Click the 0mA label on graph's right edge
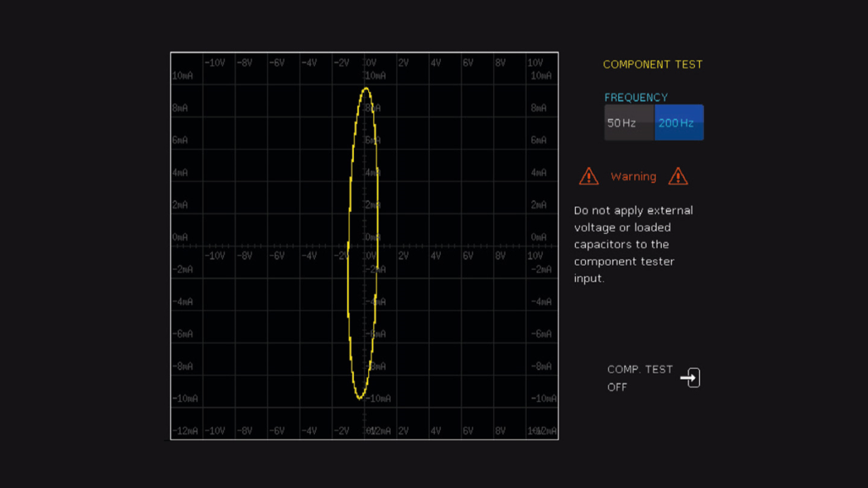This screenshot has width=868, height=488. [x=539, y=237]
